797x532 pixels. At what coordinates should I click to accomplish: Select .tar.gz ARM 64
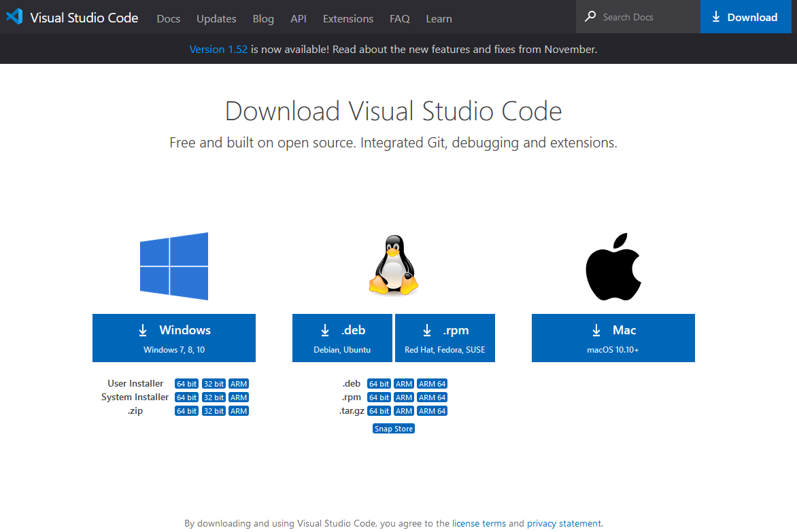pyautogui.click(x=432, y=411)
